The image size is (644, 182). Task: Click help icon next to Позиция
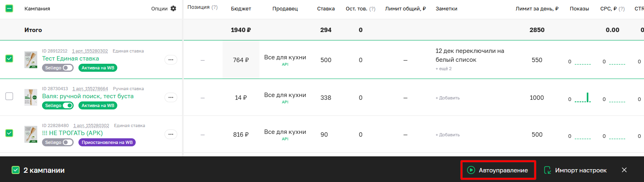pyautogui.click(x=215, y=7)
